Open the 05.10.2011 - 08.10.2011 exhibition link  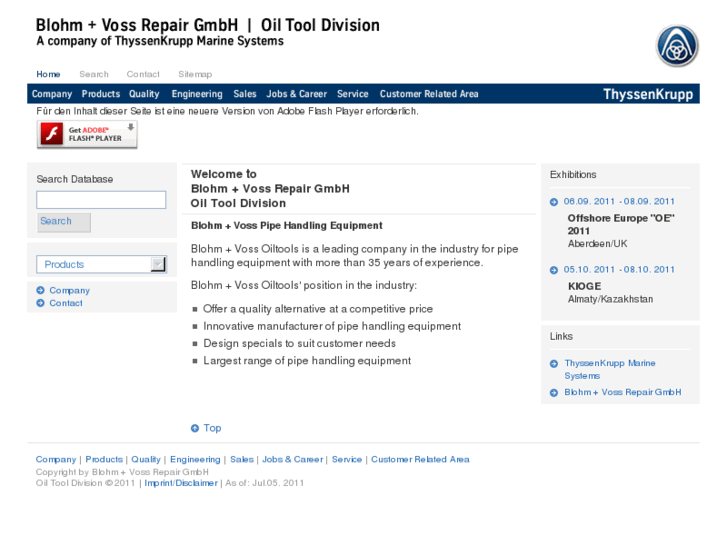(x=619, y=269)
